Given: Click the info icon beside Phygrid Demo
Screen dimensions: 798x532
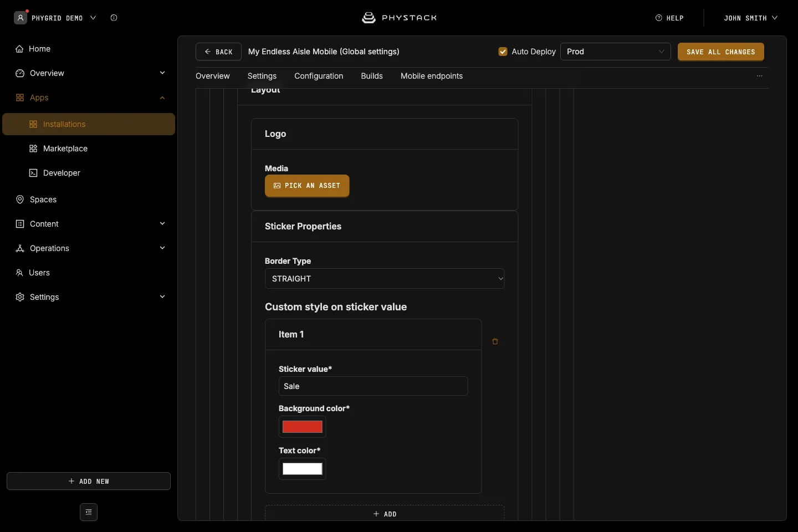Looking at the screenshot, I should pyautogui.click(x=114, y=18).
